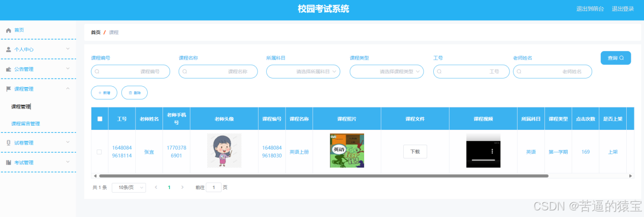Click the home icon beside 首页 in sidebar
The image size is (644, 217).
9,30
